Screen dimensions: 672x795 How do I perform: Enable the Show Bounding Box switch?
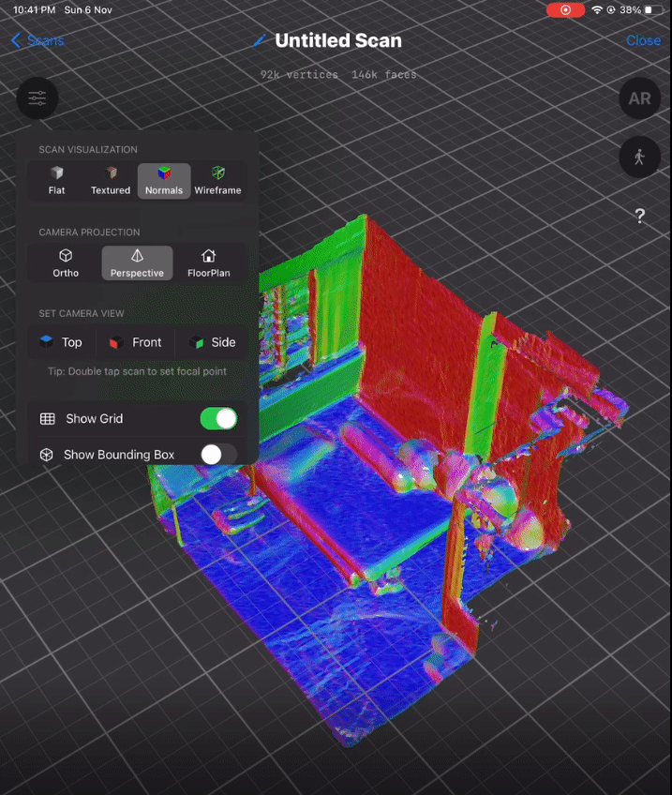coord(218,455)
